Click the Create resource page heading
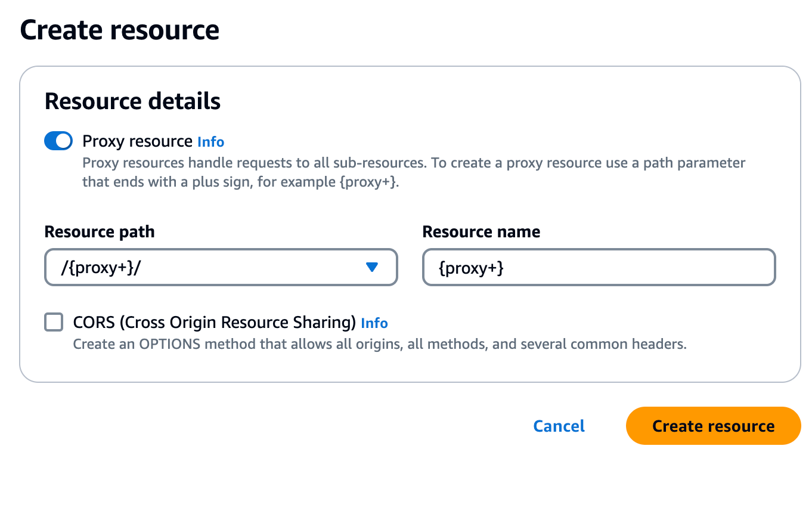The image size is (812, 514). point(120,30)
